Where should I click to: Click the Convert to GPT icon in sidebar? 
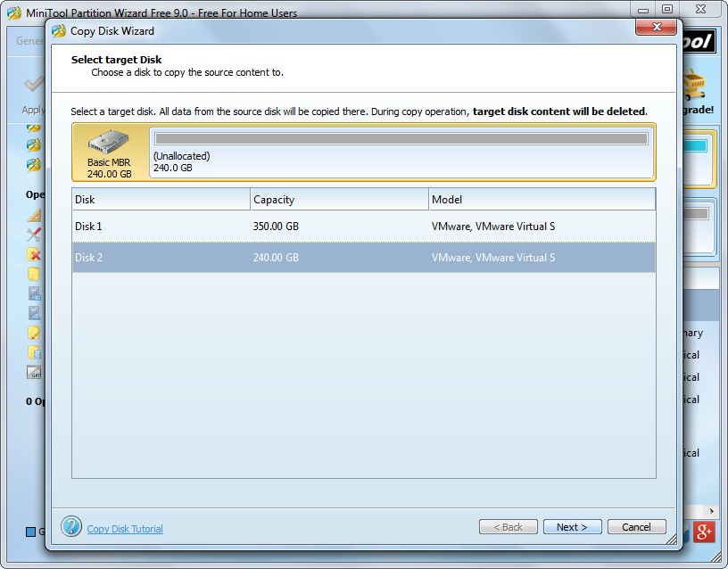34,372
